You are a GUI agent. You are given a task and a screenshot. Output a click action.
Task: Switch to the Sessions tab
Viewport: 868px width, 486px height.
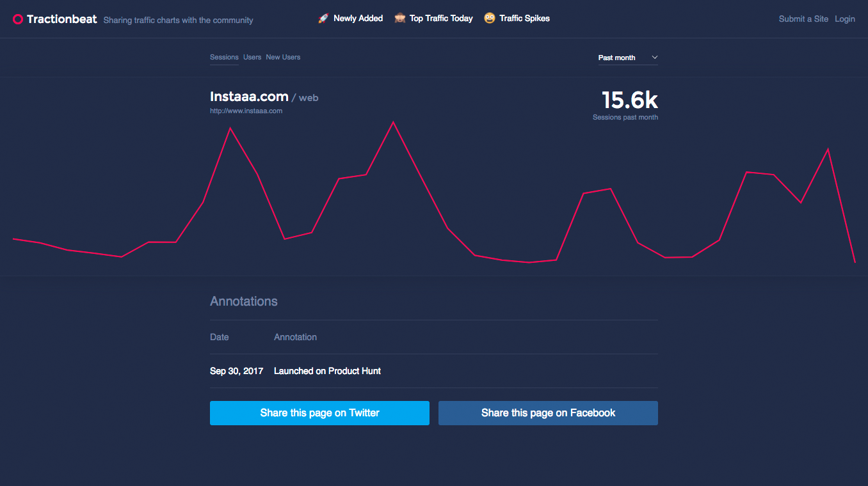pyautogui.click(x=224, y=57)
